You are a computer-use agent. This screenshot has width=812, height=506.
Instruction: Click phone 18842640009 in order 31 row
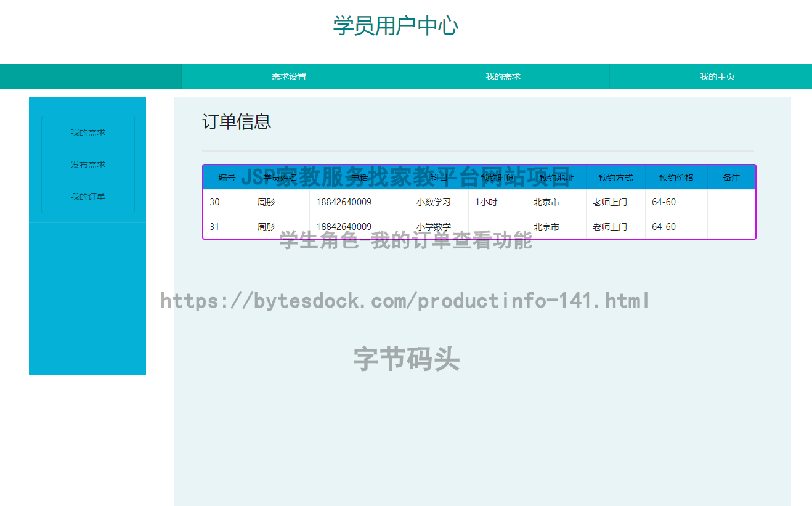tap(359, 227)
